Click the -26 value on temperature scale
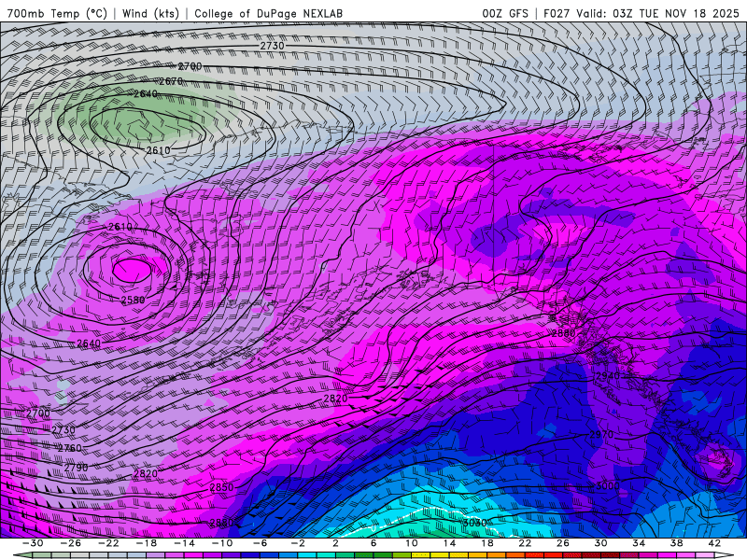The width and height of the screenshot is (747, 560). 71,543
